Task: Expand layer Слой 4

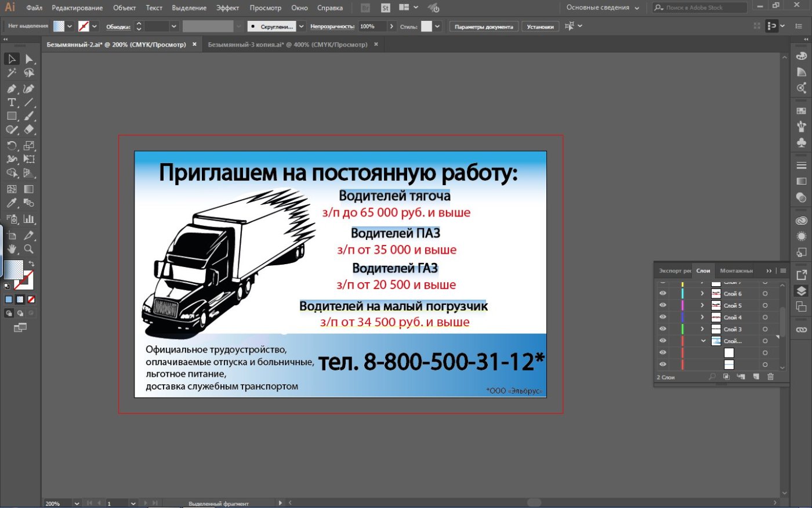Action: 702,317
